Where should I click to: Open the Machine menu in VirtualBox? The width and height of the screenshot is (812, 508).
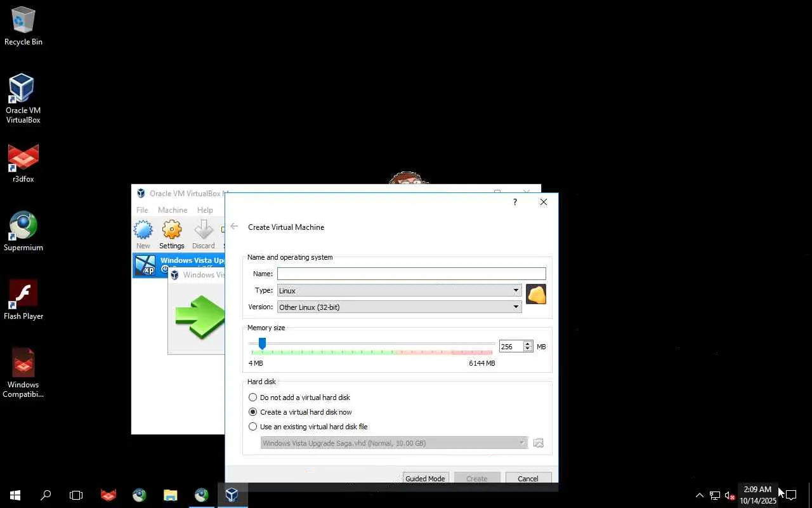point(173,210)
